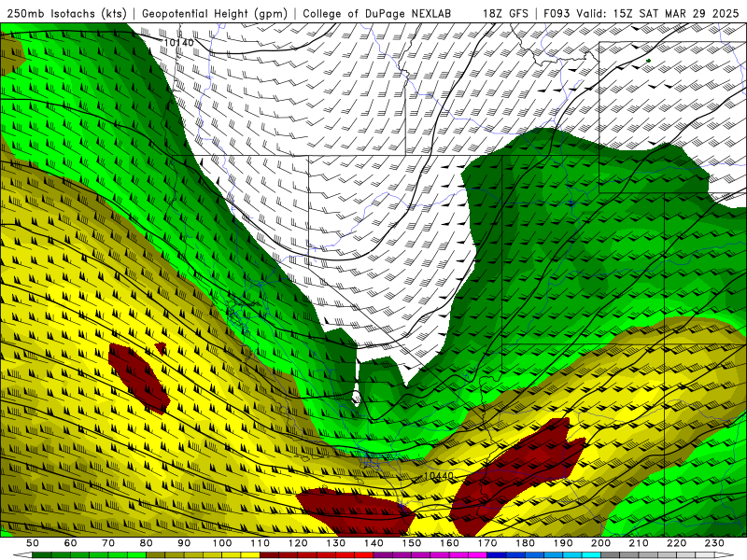
Task: Click the 60 value on the color scale
Action: click(70, 543)
